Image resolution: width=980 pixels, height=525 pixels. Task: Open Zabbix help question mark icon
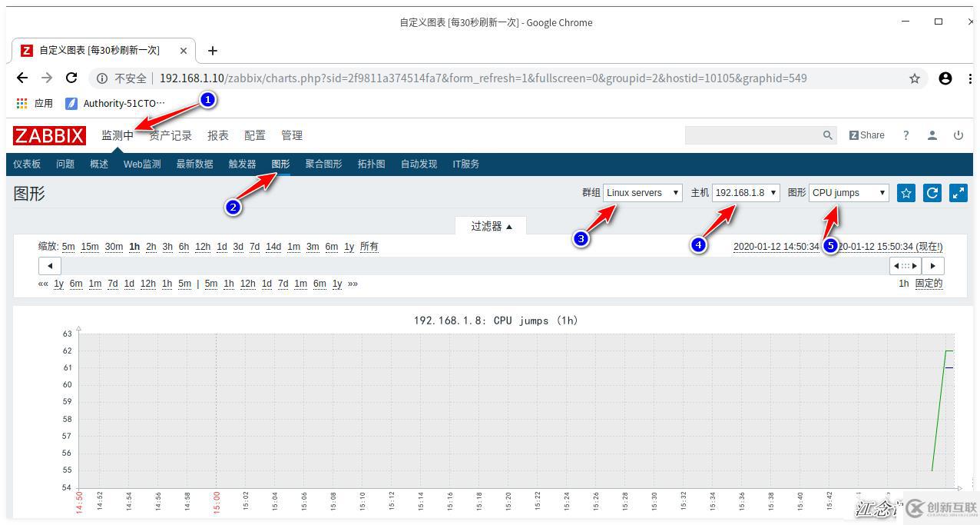coord(906,135)
